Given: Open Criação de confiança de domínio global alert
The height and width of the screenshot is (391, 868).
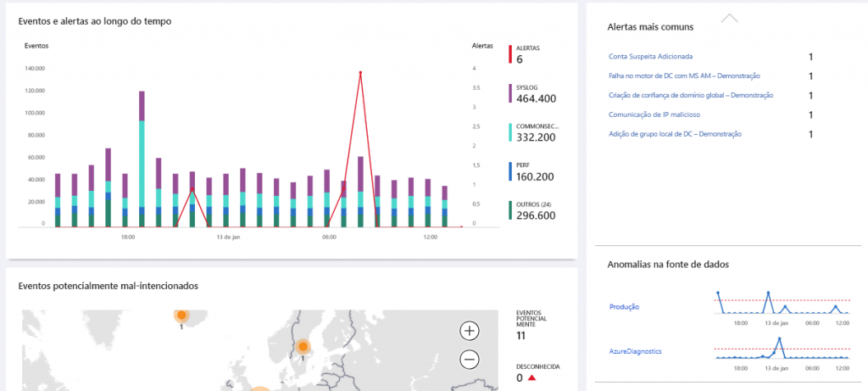Looking at the screenshot, I should pos(691,96).
